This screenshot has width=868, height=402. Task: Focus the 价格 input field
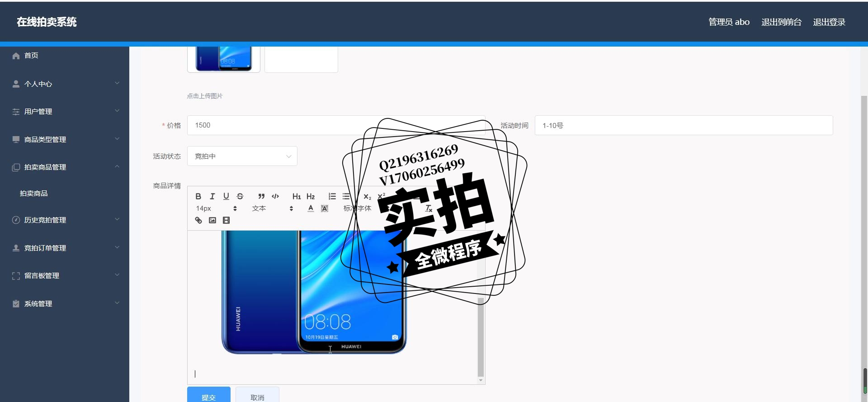336,125
